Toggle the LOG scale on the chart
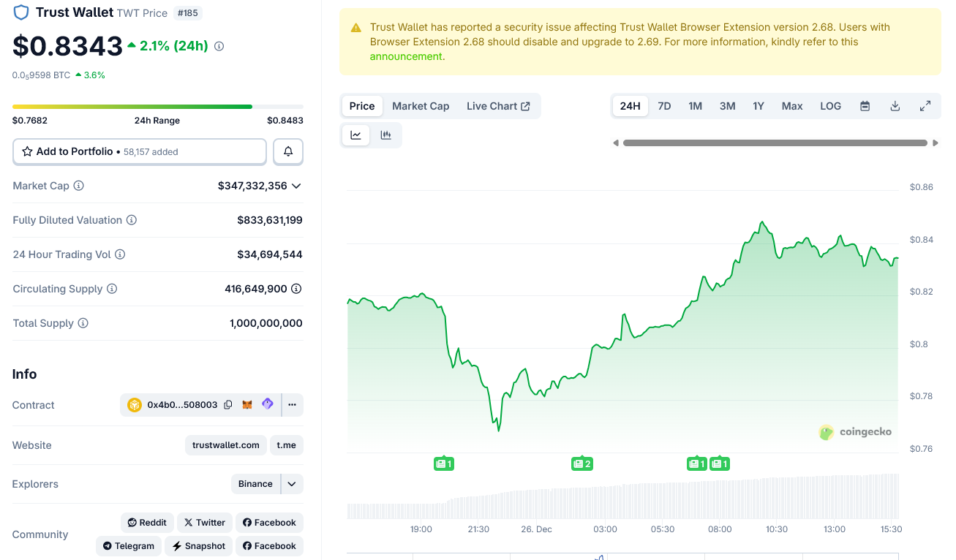This screenshot has height=560, width=956. pyautogui.click(x=830, y=106)
